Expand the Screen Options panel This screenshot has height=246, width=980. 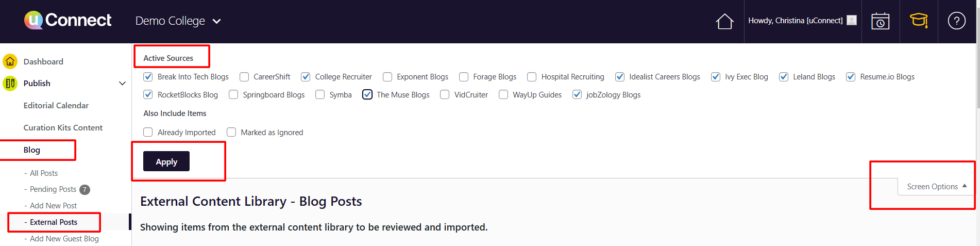[x=936, y=187]
